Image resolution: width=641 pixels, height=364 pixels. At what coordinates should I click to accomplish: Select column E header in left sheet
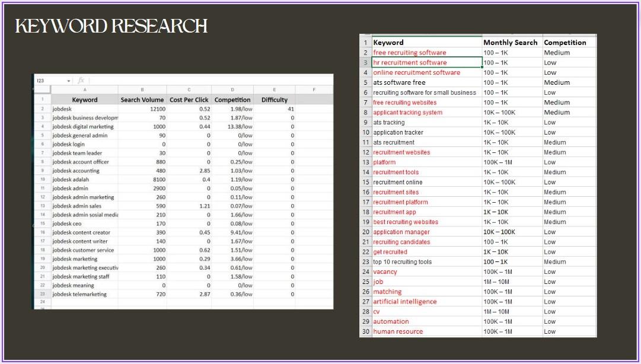(x=274, y=90)
